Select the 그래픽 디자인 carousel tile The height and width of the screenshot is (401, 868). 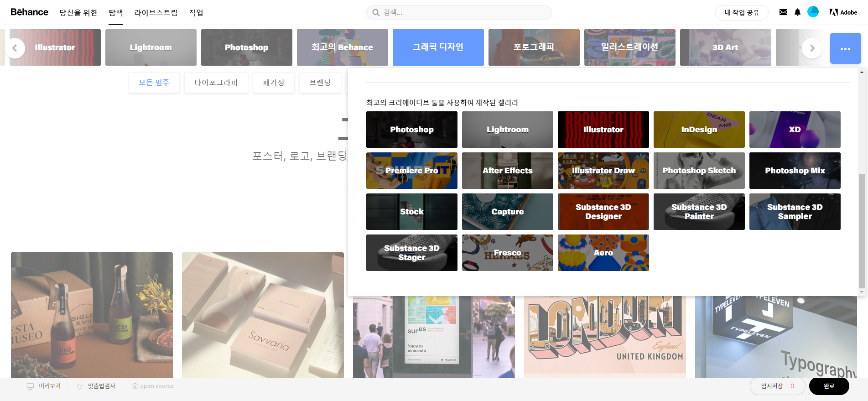click(438, 47)
